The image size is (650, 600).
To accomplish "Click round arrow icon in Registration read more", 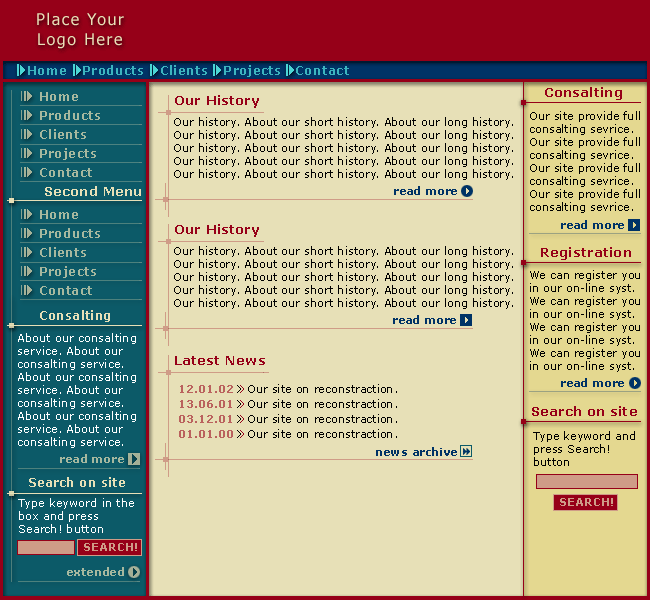I will (635, 383).
